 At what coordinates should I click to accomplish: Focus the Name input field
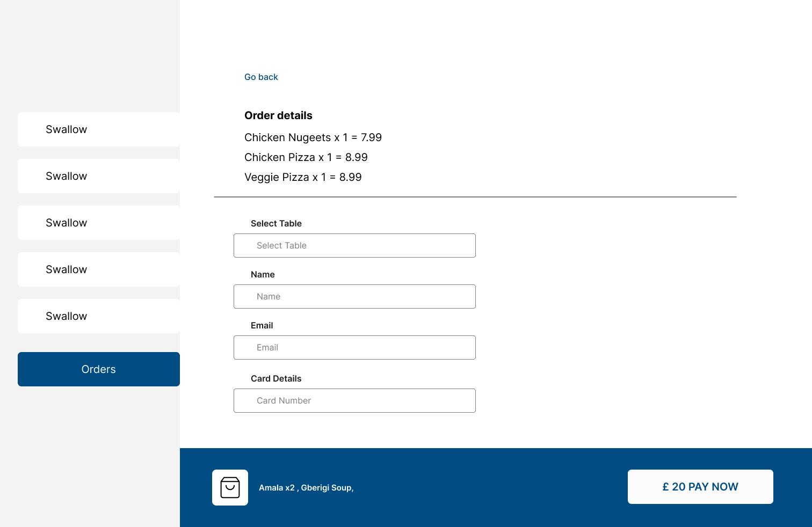point(354,296)
